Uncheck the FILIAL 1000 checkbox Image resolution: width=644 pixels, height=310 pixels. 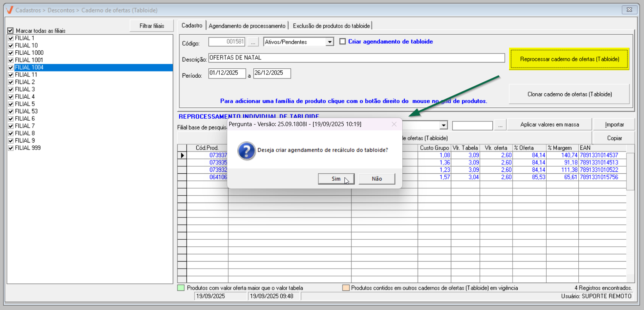(x=11, y=53)
